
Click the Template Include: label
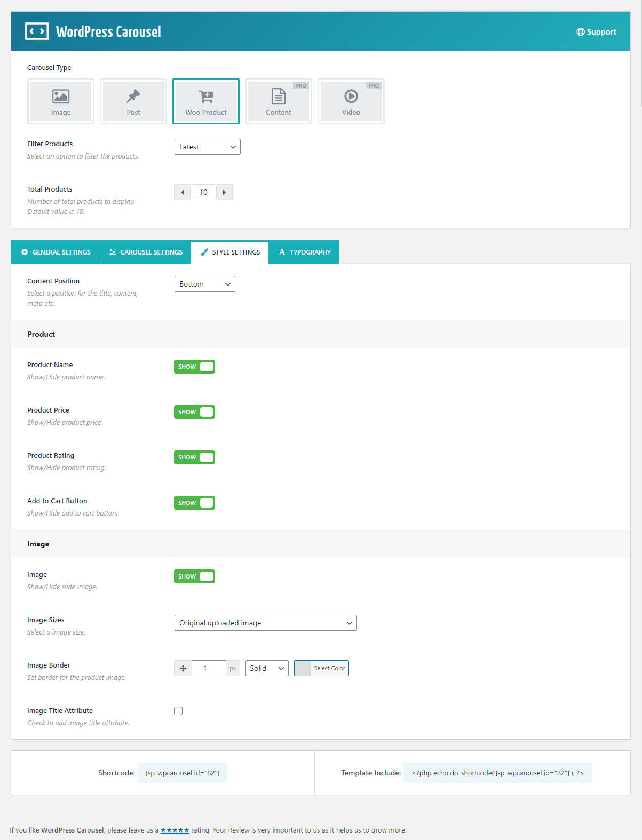(x=371, y=773)
